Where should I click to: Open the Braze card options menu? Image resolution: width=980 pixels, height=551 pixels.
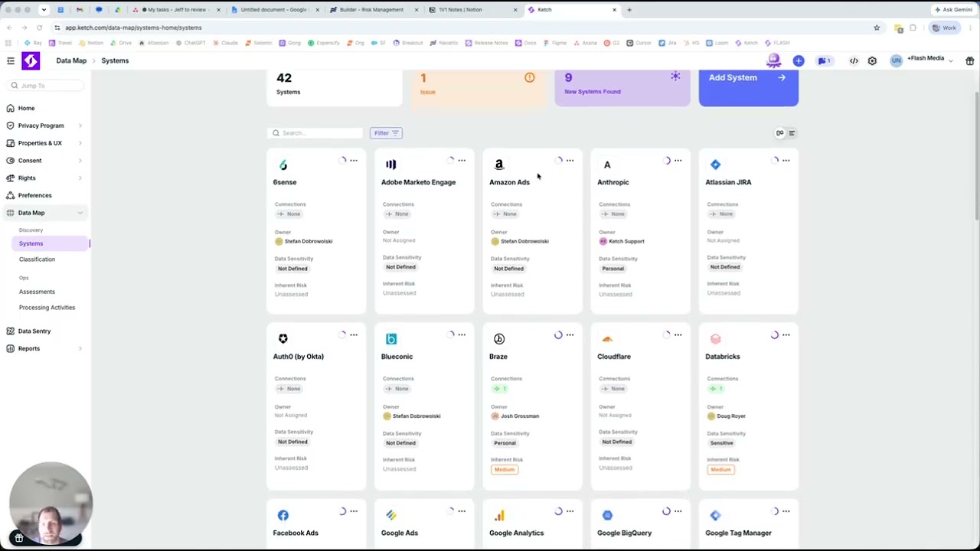[570, 335]
